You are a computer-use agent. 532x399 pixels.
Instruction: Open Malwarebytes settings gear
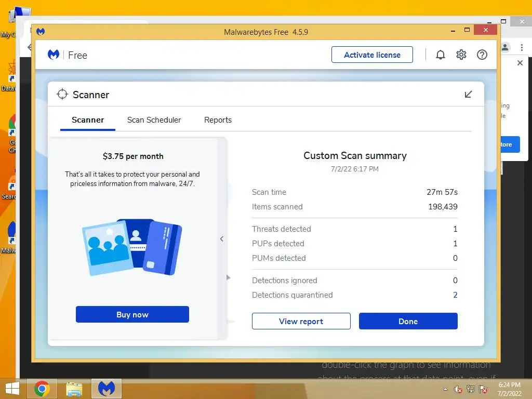(x=461, y=55)
